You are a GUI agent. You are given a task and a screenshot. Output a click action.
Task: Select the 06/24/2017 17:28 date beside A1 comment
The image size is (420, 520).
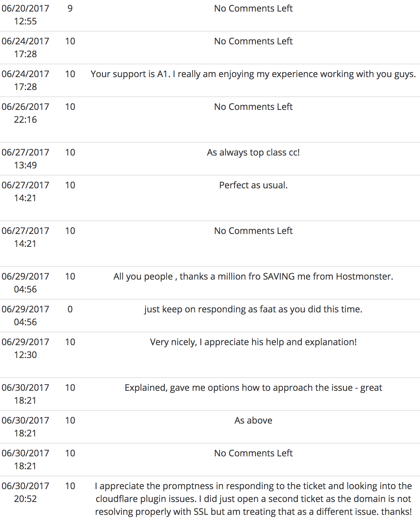[x=25, y=80]
